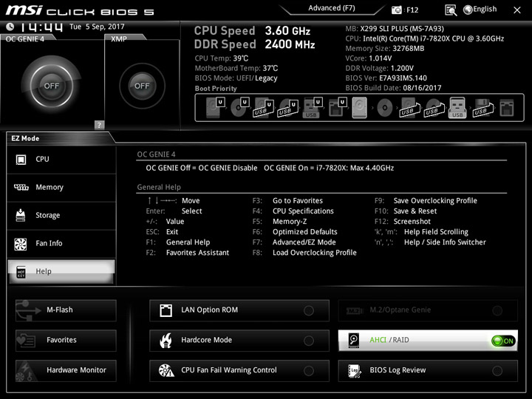Screen dimensions: 532x399
Task: Select UEFI USB hard disk boot icon
Action: tap(264, 108)
